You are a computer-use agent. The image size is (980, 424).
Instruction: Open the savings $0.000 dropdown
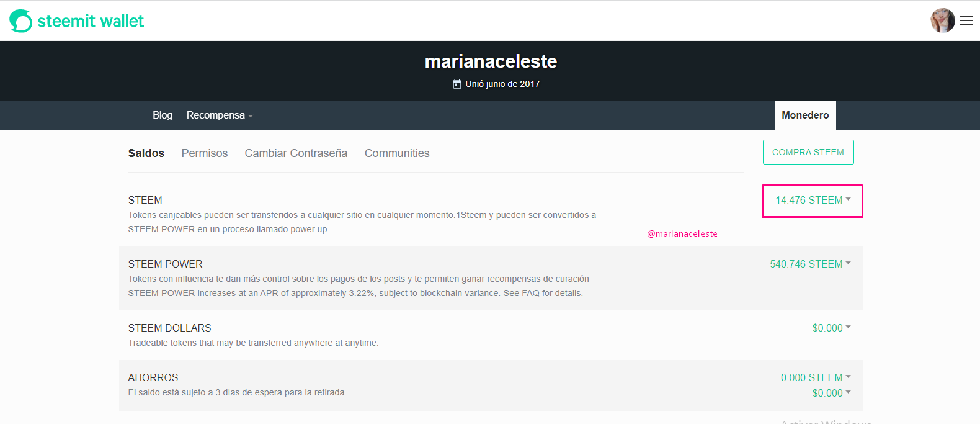tap(831, 393)
